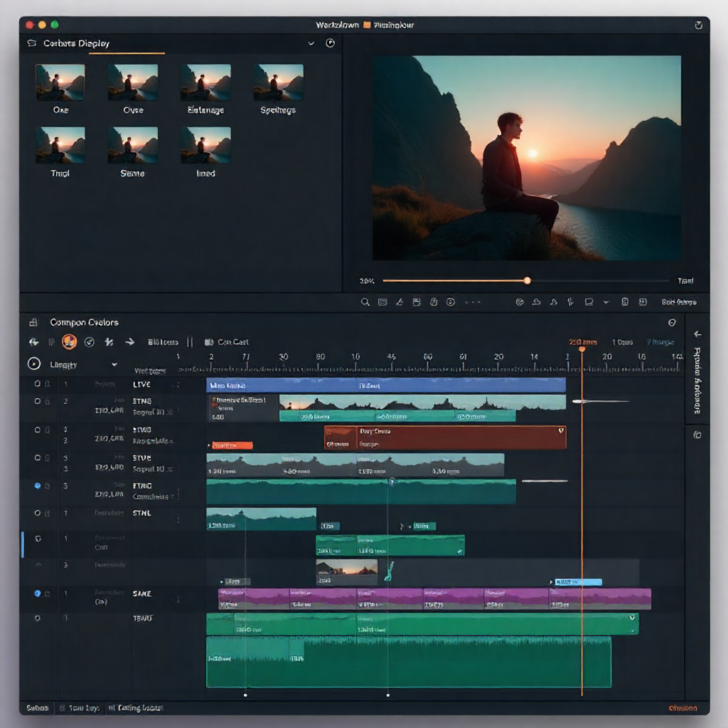
Task: Open the SAKE track options dots
Action: tap(178, 600)
